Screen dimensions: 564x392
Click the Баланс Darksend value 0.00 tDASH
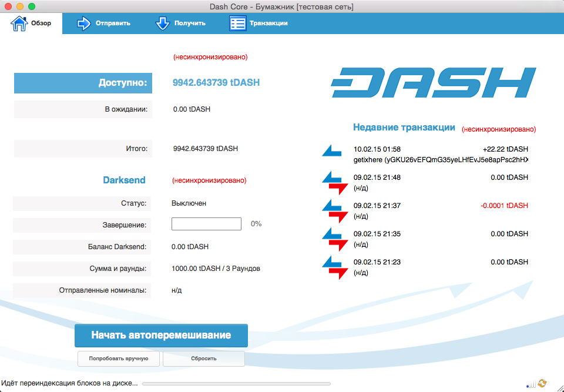coord(190,247)
